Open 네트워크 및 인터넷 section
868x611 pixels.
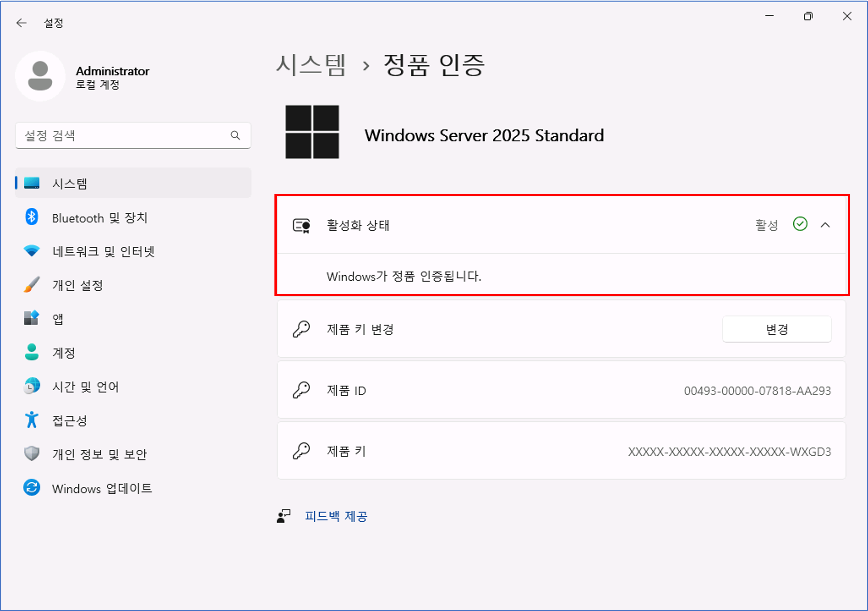[103, 252]
